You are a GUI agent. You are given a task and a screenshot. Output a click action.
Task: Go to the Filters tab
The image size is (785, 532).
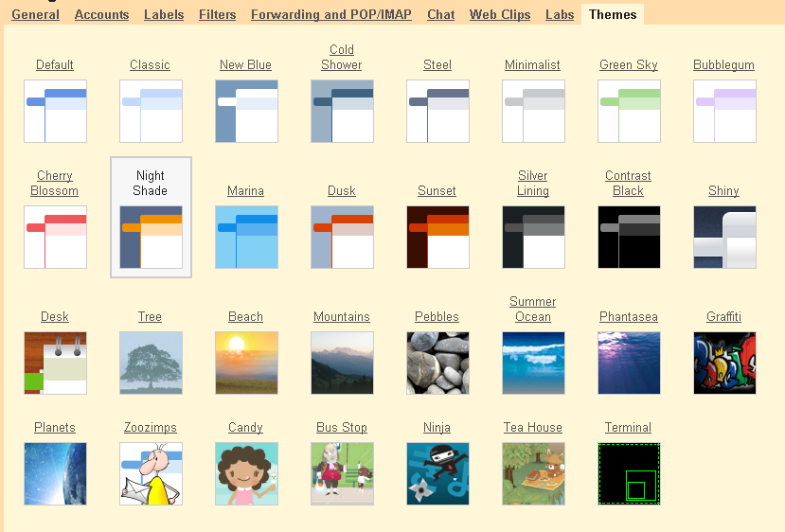pos(217,14)
